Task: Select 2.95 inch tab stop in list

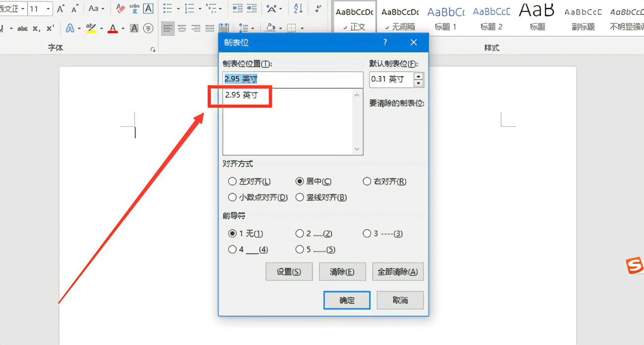Action: pyautogui.click(x=241, y=95)
